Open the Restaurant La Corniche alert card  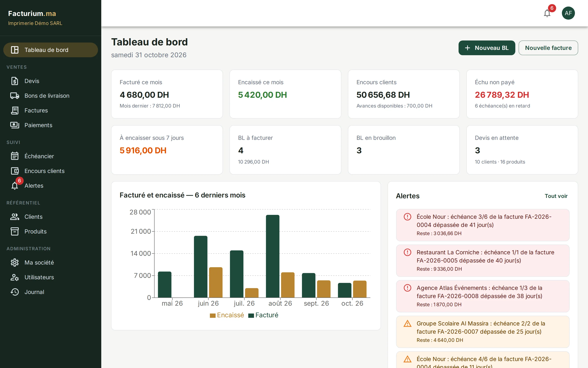(x=483, y=261)
